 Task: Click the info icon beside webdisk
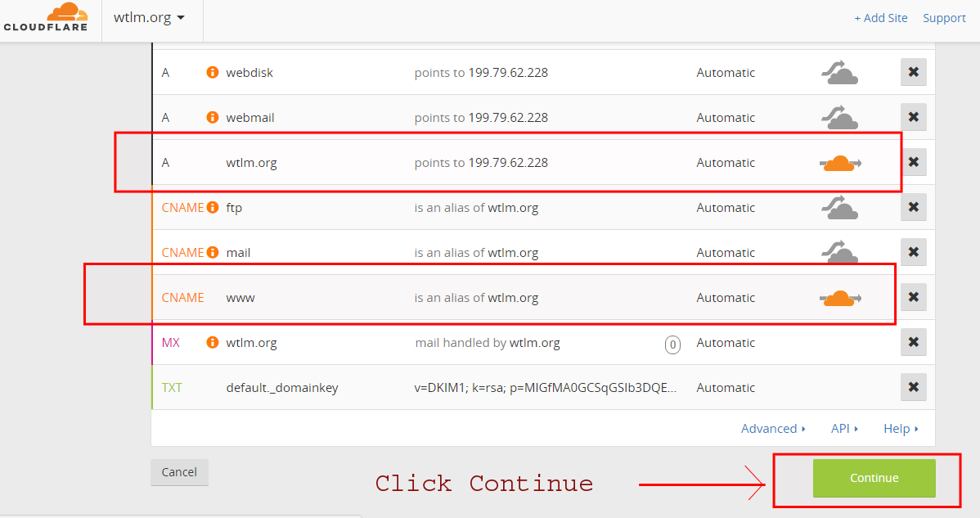coord(213,73)
